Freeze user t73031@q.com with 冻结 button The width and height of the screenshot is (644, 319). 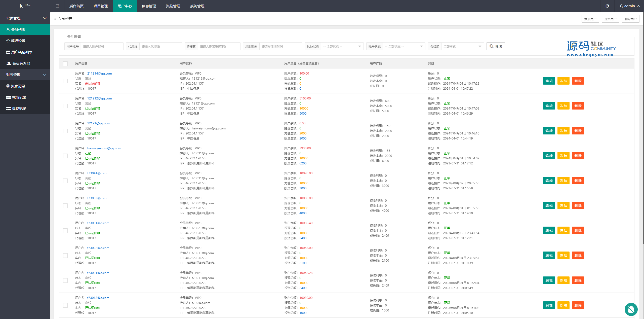[563, 231]
